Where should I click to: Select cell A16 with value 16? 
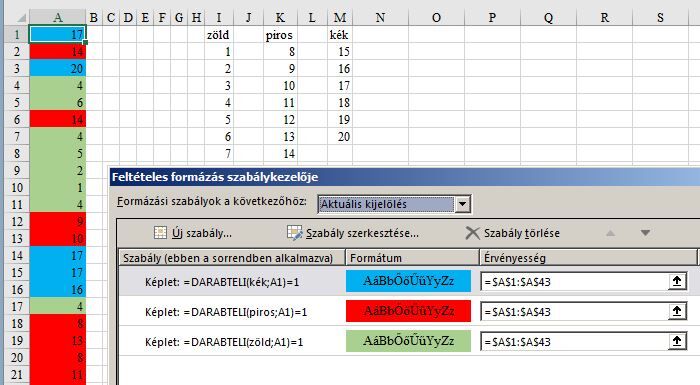pos(58,289)
